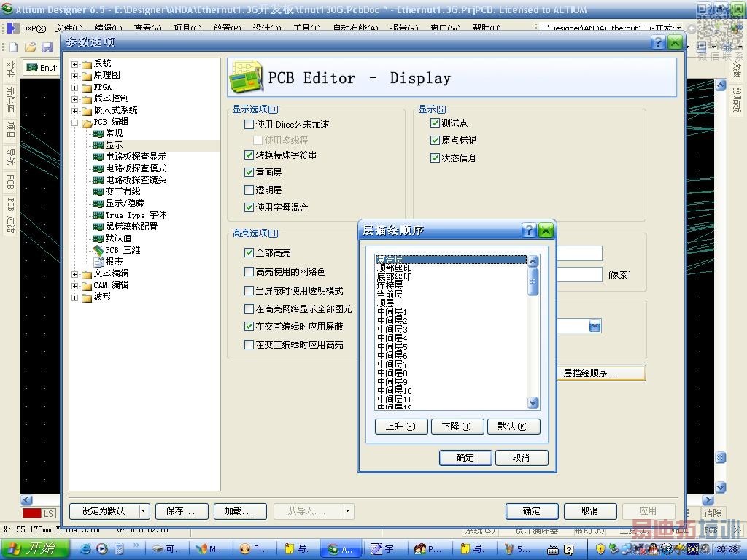Open the 设定为默认 dropdown arrow
Viewport: 747px width, 560px height.
[x=144, y=511]
